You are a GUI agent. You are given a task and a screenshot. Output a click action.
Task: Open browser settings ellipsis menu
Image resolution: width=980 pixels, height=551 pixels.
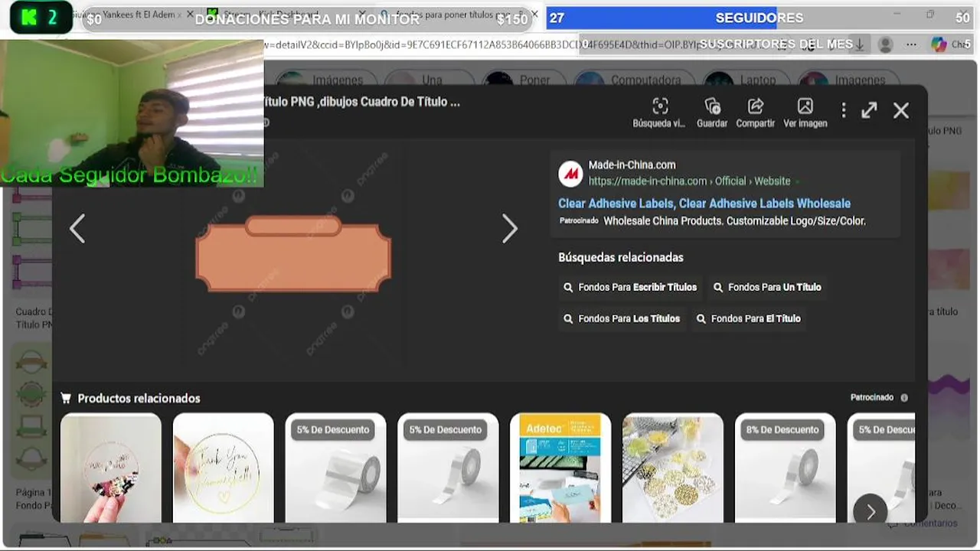(911, 44)
